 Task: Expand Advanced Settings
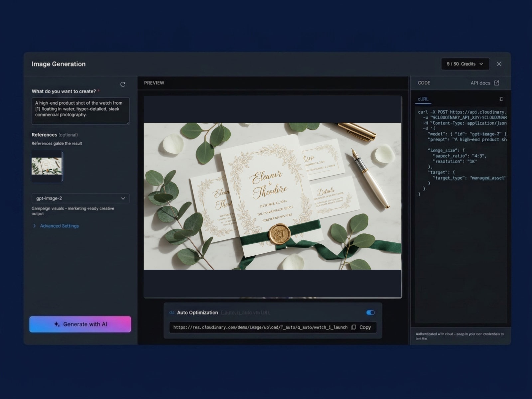pos(56,226)
